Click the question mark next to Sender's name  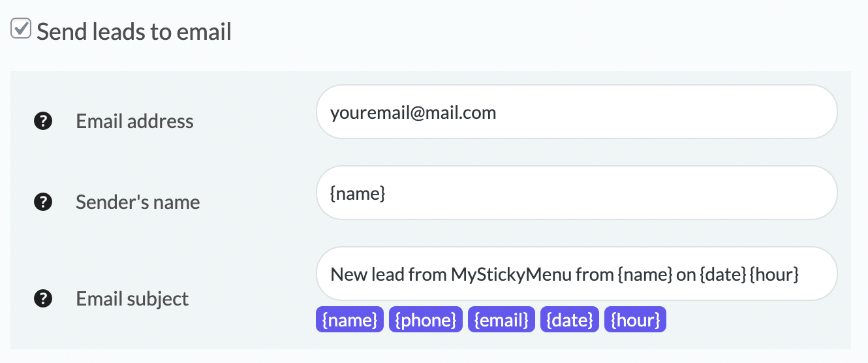[x=42, y=202]
